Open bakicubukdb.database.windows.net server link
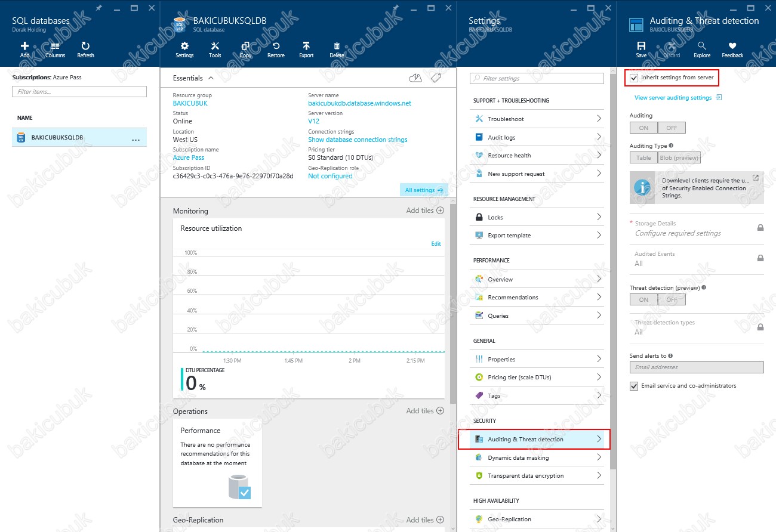This screenshot has height=532, width=776. coord(359,103)
